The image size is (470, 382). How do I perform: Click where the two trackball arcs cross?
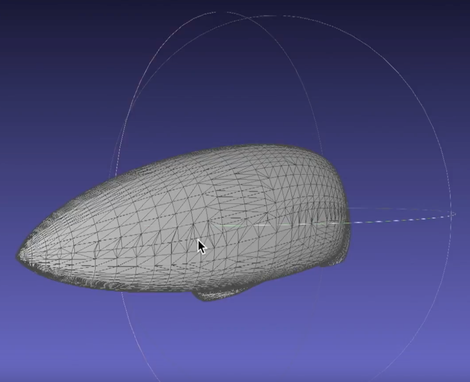point(251,17)
